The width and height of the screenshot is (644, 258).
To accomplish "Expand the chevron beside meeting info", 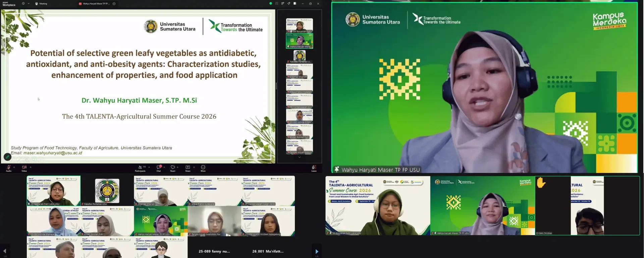I will pyautogui.click(x=29, y=3).
